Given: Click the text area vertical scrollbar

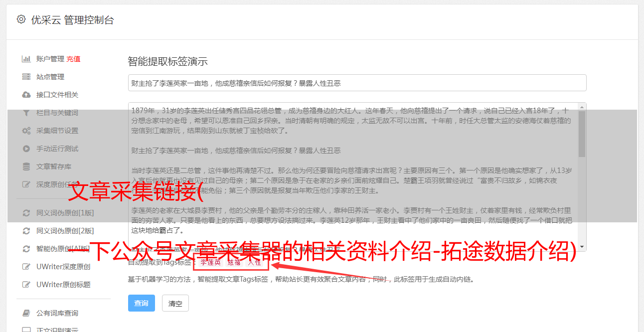Looking at the screenshot, I should 582,176.
